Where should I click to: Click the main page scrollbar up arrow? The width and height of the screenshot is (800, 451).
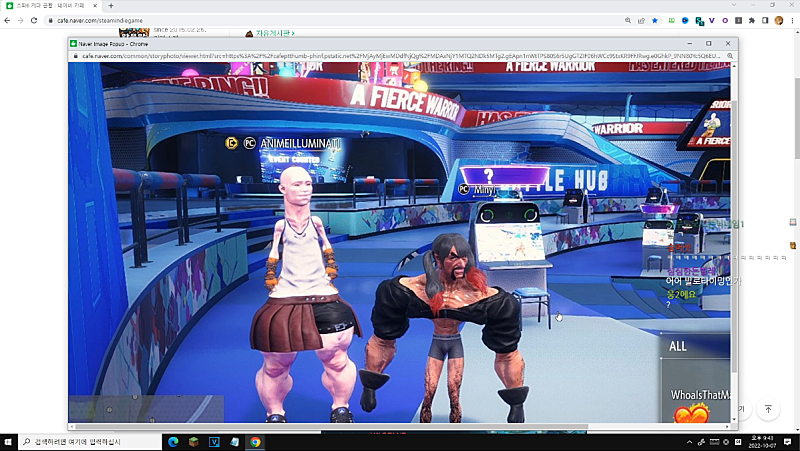[x=797, y=32]
